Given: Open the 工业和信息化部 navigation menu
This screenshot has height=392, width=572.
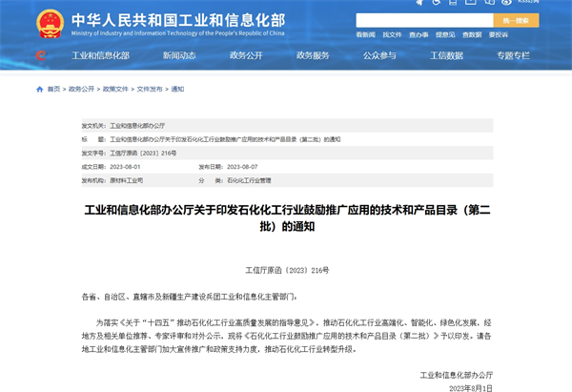Looking at the screenshot, I should tap(100, 55).
